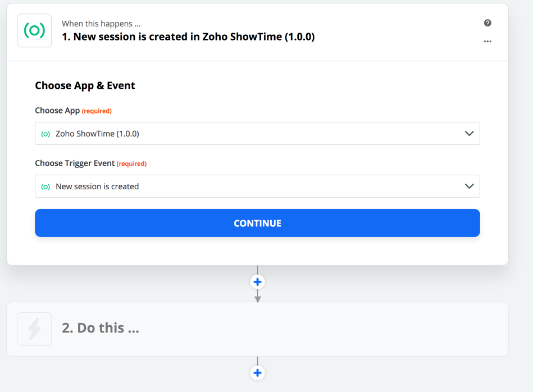Open the Choose App dropdown field

point(257,133)
